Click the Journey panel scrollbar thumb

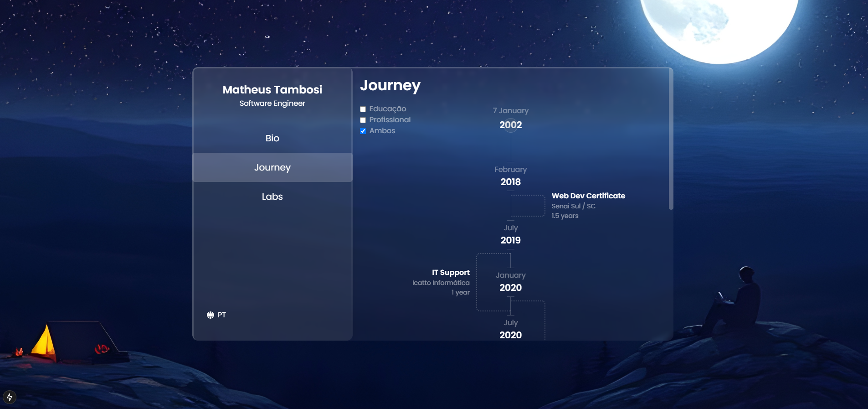click(671, 139)
